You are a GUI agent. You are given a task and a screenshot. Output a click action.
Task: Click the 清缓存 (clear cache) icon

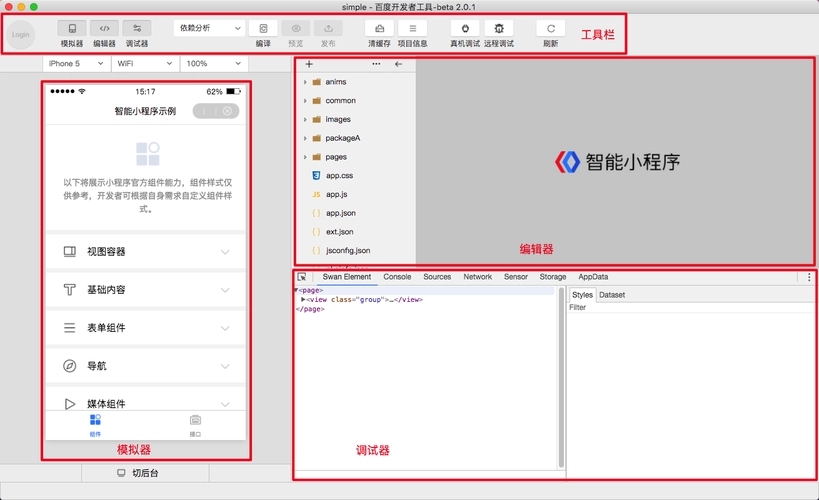click(x=379, y=29)
